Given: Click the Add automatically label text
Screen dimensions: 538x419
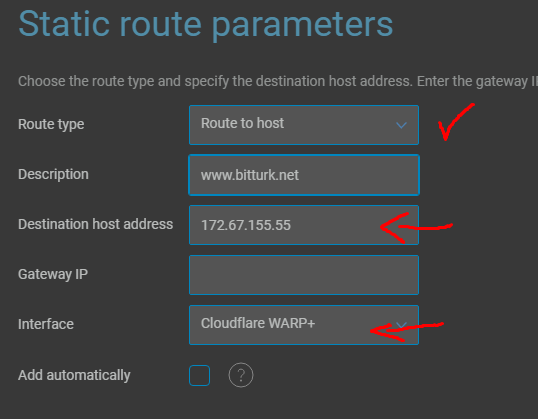Looking at the screenshot, I should [74, 375].
